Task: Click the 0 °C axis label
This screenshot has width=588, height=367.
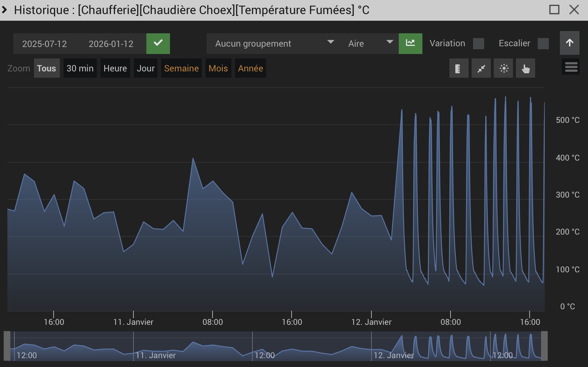Action: pos(568,306)
